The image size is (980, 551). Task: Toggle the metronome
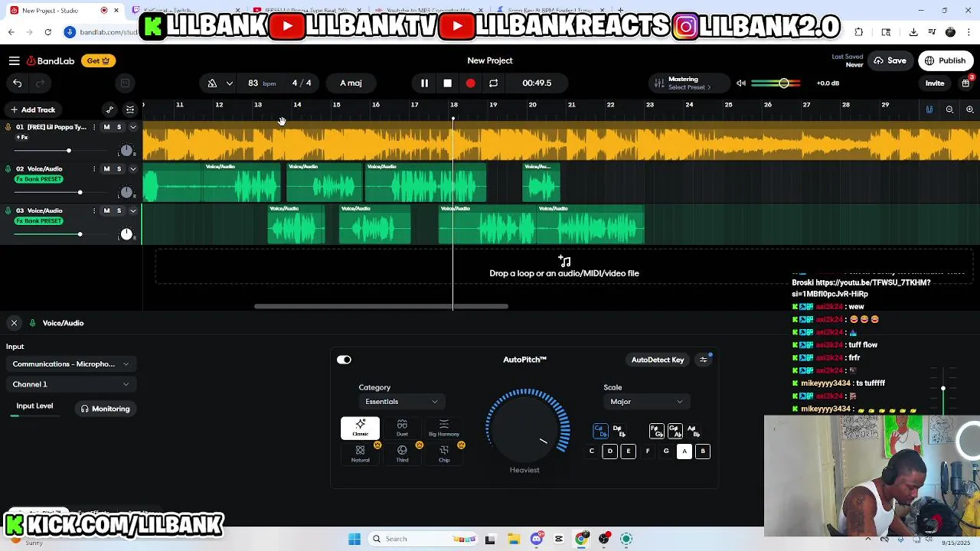(x=212, y=83)
